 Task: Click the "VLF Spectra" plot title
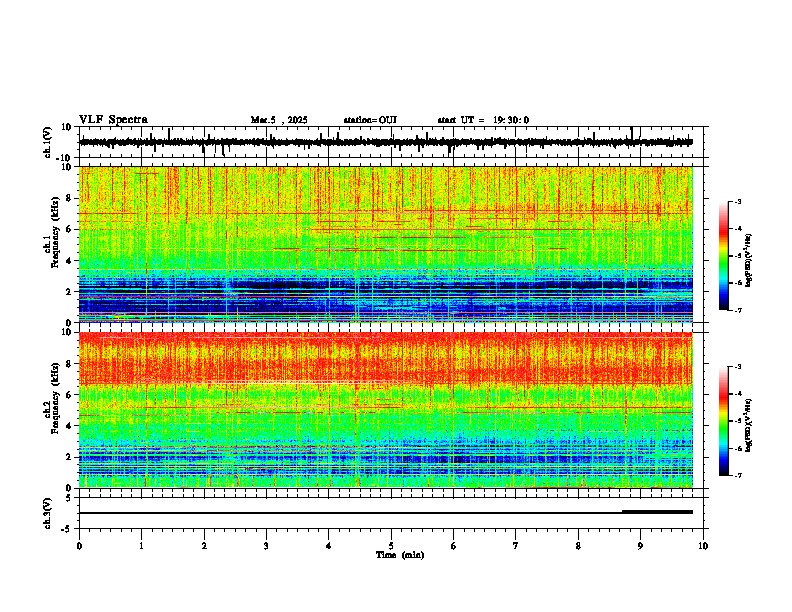(113, 120)
